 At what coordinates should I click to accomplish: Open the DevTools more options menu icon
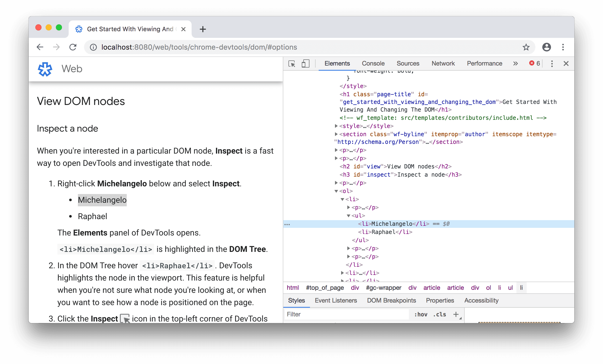click(x=552, y=63)
